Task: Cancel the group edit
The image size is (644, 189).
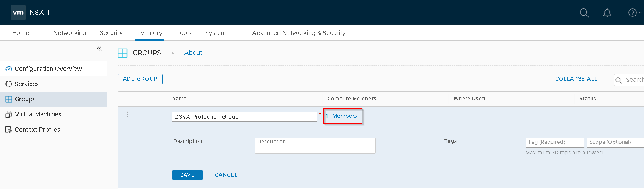Action: [226, 175]
